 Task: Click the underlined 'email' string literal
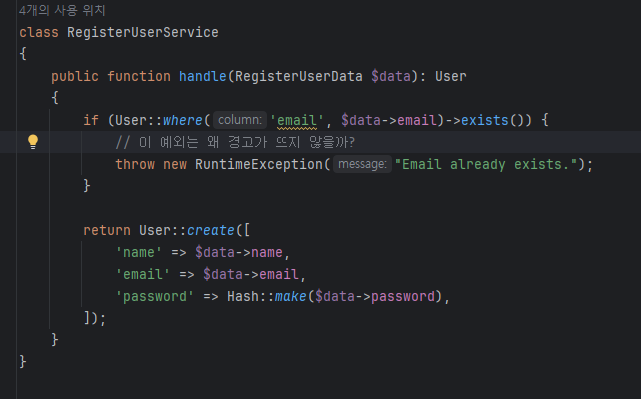(x=297, y=121)
